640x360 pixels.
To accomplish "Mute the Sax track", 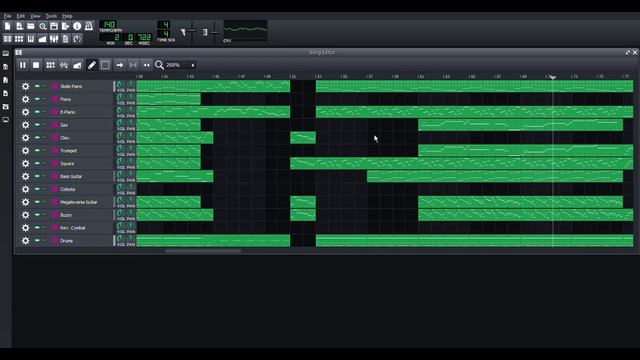I will 37,125.
